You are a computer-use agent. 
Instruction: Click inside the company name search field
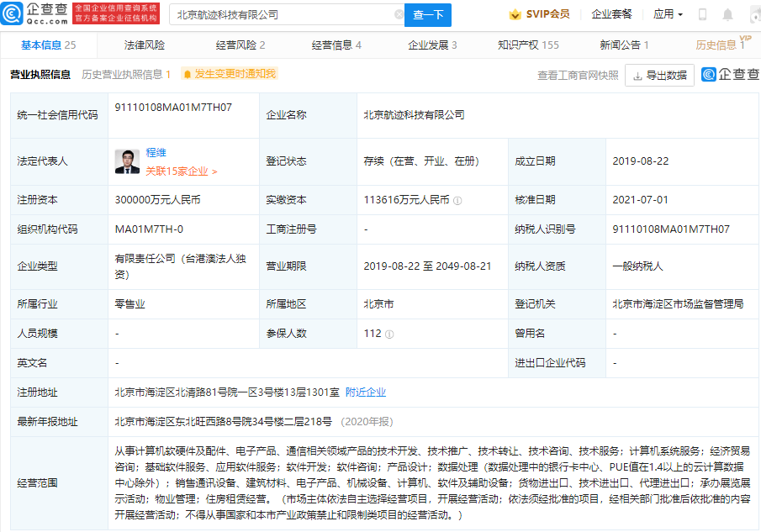click(282, 14)
